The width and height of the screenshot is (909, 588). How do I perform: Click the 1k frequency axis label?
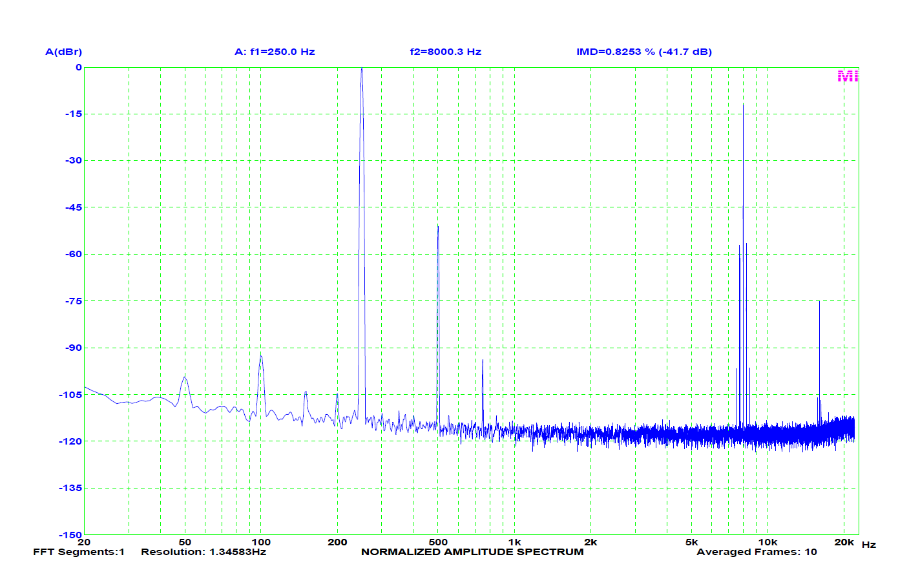point(515,542)
